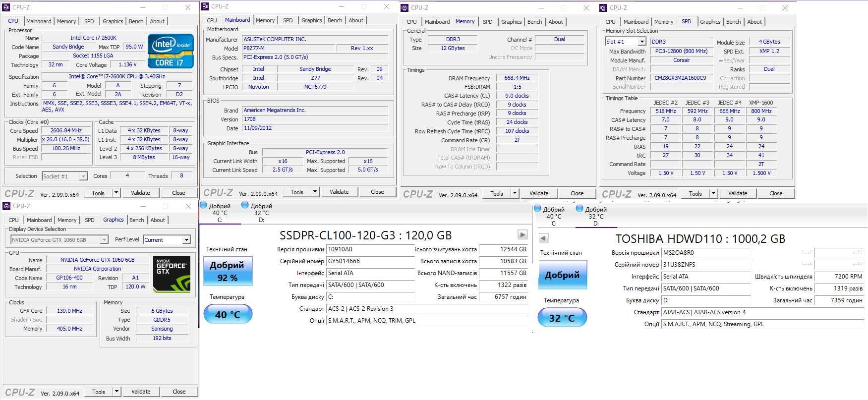Click the Tools button in the Memory window

pos(497,193)
